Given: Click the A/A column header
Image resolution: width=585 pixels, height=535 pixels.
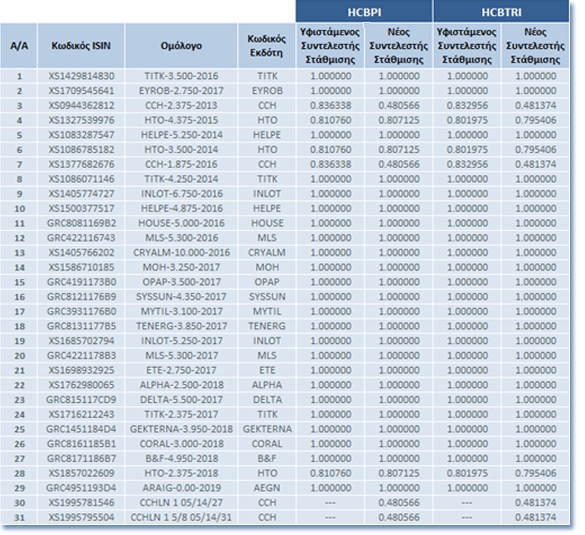Looking at the screenshot, I should pyautogui.click(x=19, y=46).
